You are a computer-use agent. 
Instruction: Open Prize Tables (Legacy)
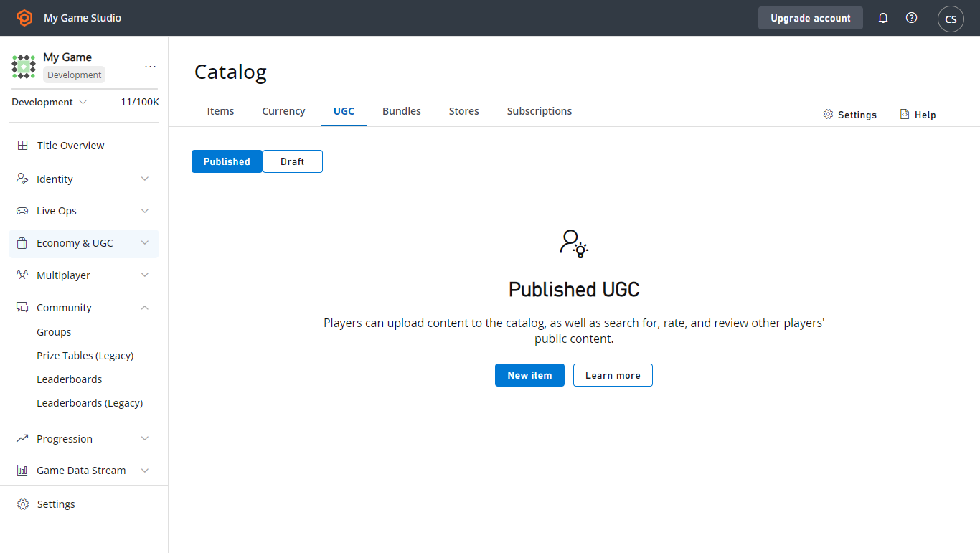pos(85,356)
